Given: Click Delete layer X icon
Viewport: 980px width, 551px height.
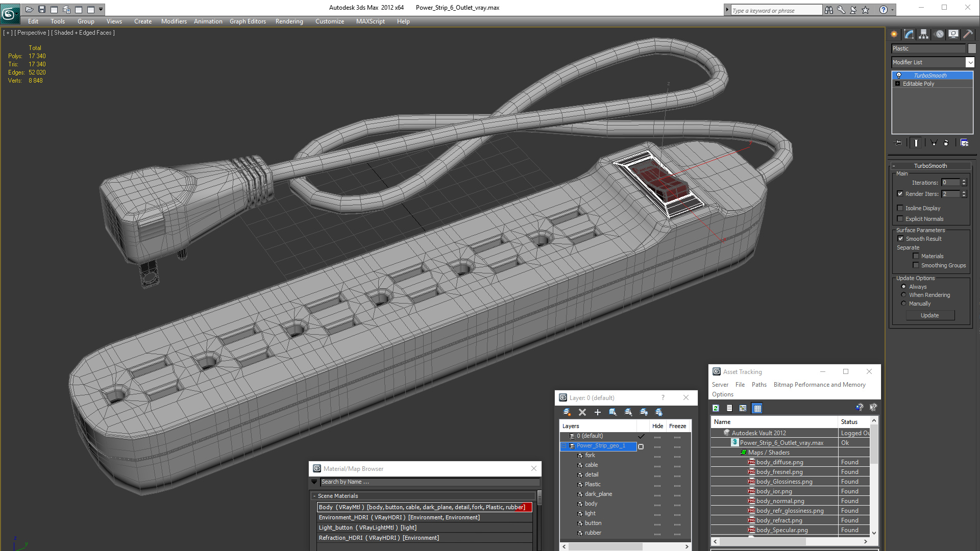Looking at the screenshot, I should pos(582,412).
